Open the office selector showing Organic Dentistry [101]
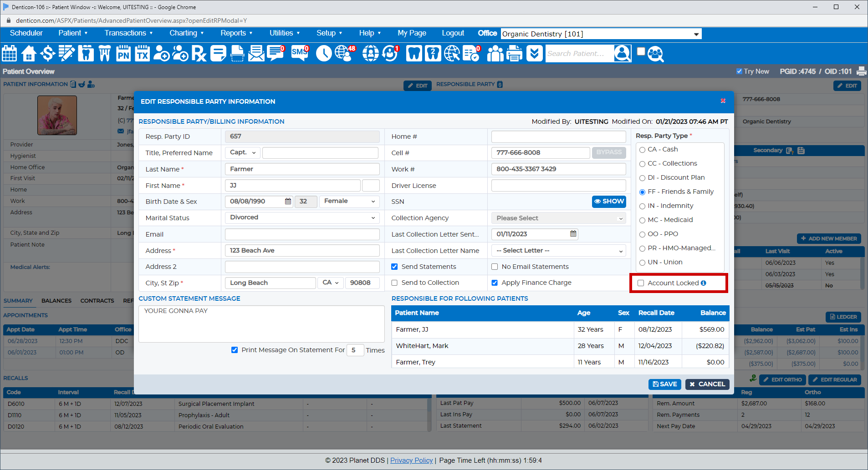The image size is (868, 470). tap(600, 34)
